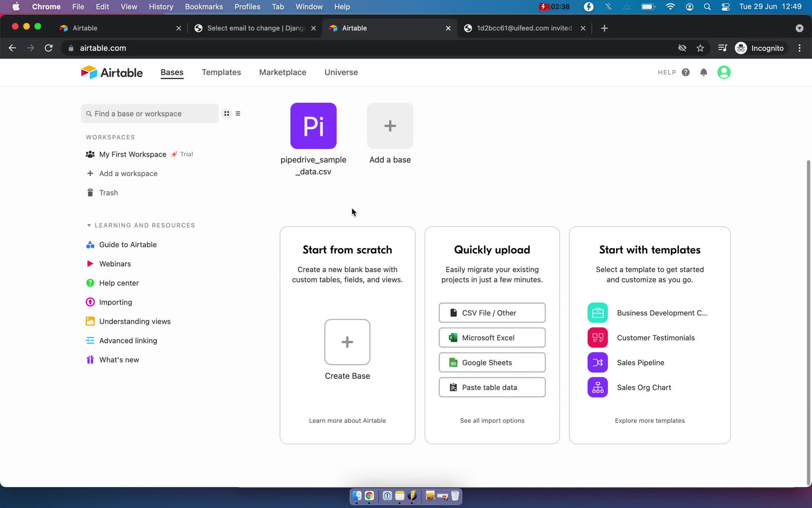Screen dimensions: 812x508
Task: Open the account avatar menu
Action: click(724, 72)
